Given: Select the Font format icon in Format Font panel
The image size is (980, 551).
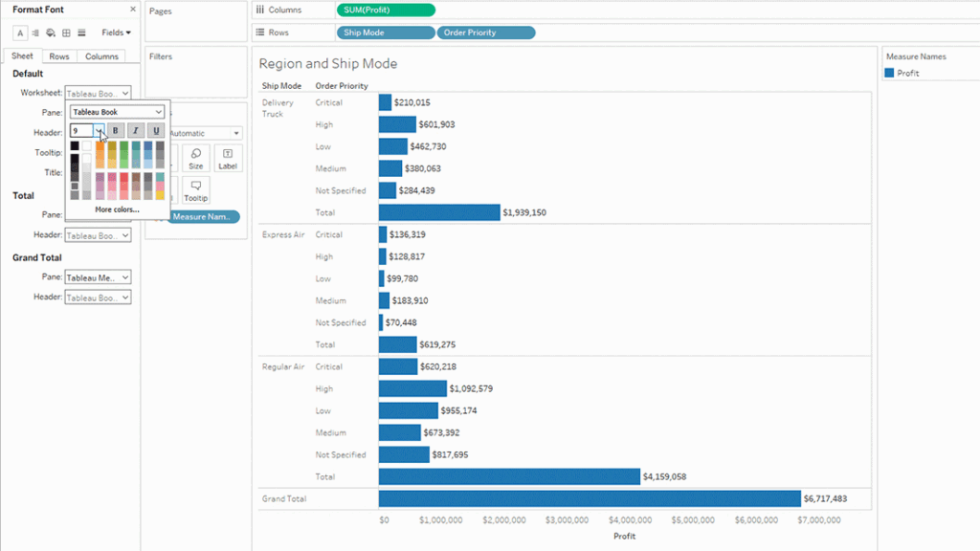Looking at the screenshot, I should (x=20, y=32).
